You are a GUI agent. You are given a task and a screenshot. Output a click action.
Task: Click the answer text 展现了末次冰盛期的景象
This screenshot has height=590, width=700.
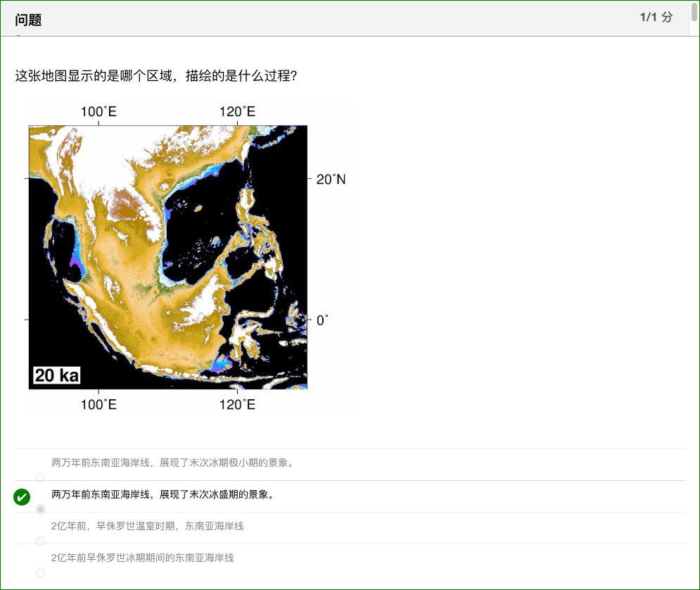217,494
